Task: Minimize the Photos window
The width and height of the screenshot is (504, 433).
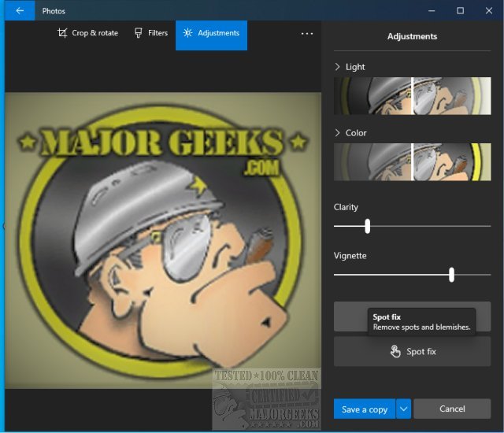Action: pyautogui.click(x=431, y=11)
